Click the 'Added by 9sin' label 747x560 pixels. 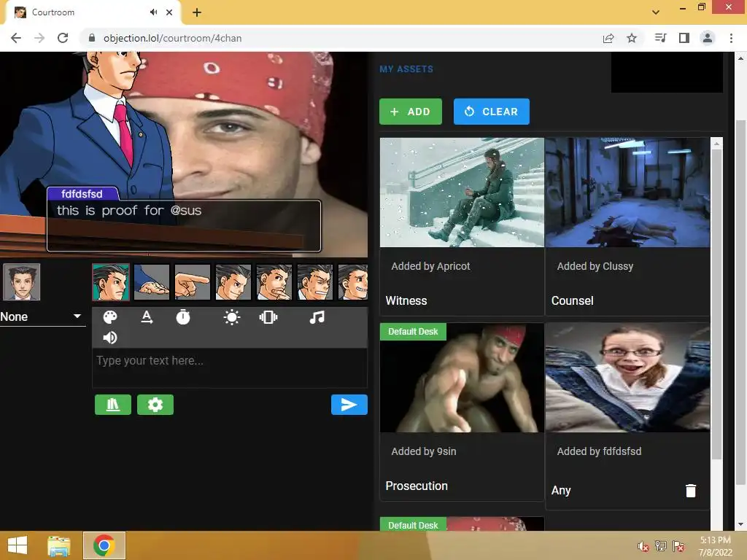pos(424,451)
